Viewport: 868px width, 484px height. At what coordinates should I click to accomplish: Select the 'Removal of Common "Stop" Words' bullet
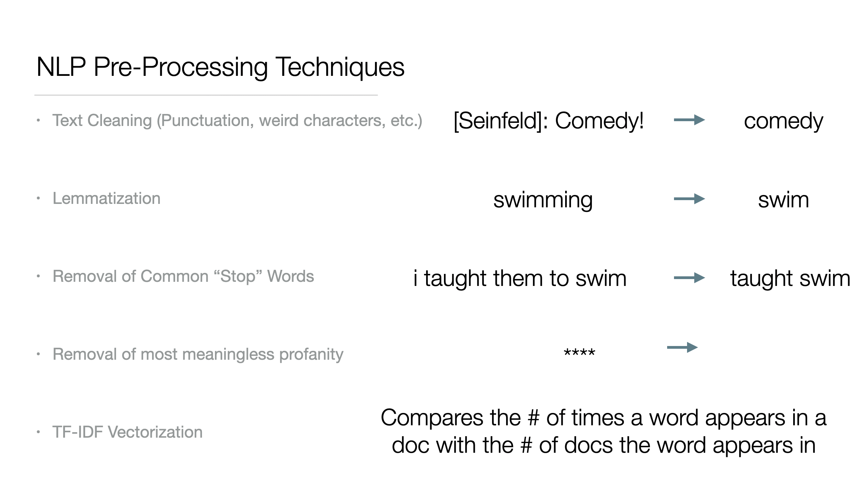(x=183, y=276)
